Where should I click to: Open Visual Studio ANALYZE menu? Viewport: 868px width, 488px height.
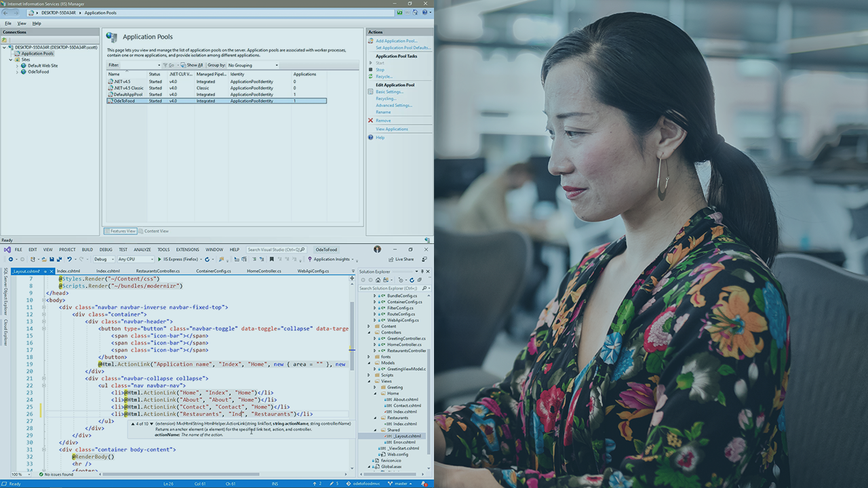click(142, 249)
